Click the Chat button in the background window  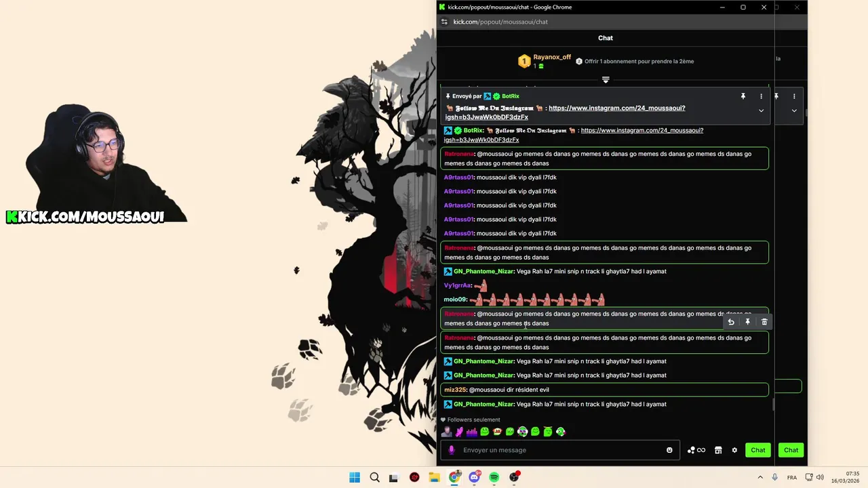click(791, 450)
